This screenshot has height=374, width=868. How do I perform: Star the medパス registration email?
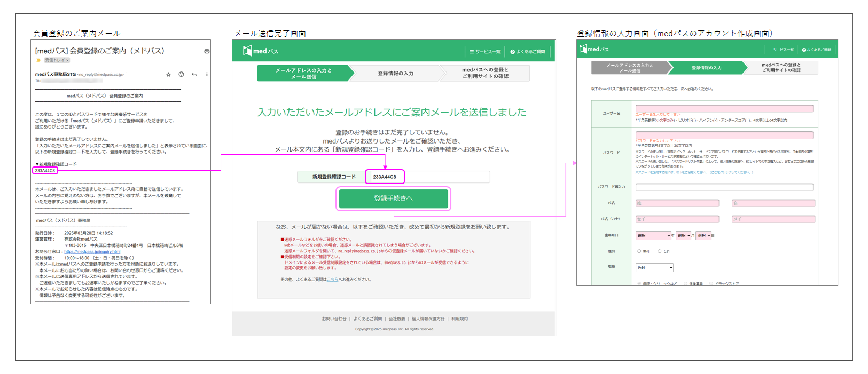(168, 74)
